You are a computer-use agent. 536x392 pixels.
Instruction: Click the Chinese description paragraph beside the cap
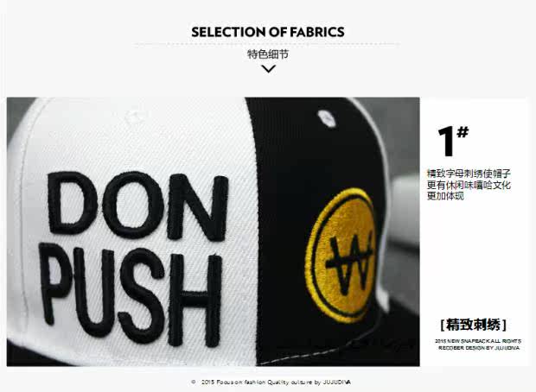tap(469, 185)
